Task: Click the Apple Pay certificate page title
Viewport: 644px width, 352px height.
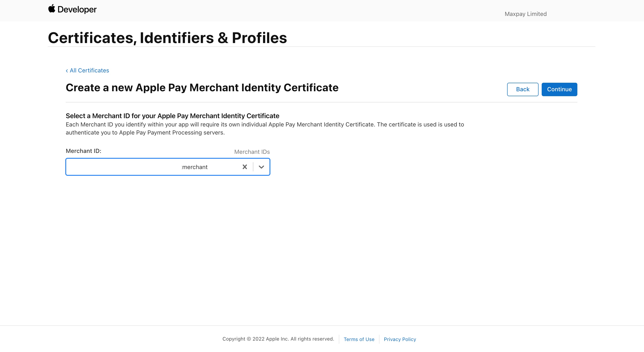Action: coord(202,87)
